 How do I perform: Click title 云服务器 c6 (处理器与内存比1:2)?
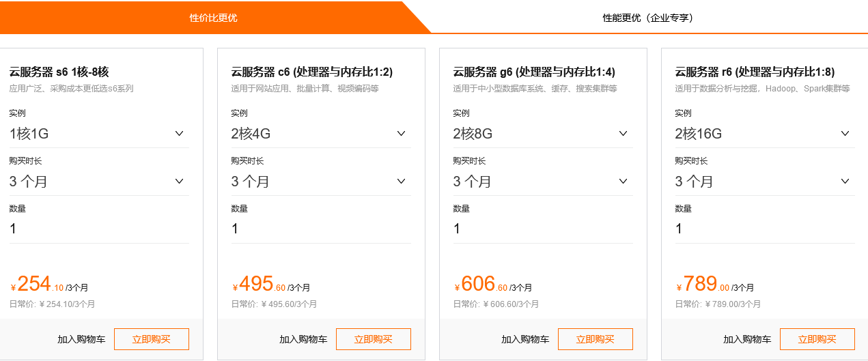click(312, 72)
